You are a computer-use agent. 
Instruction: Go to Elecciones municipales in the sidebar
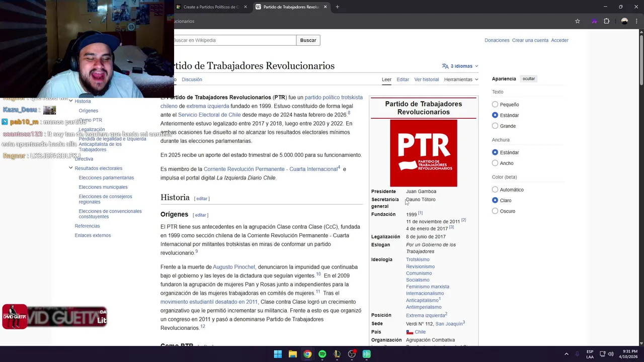103,187
